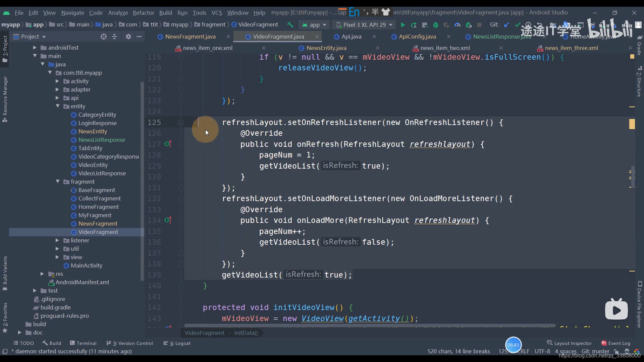644x362 pixels.
Task: Switch to the NewsEntity.java tab
Action: [x=326, y=48]
